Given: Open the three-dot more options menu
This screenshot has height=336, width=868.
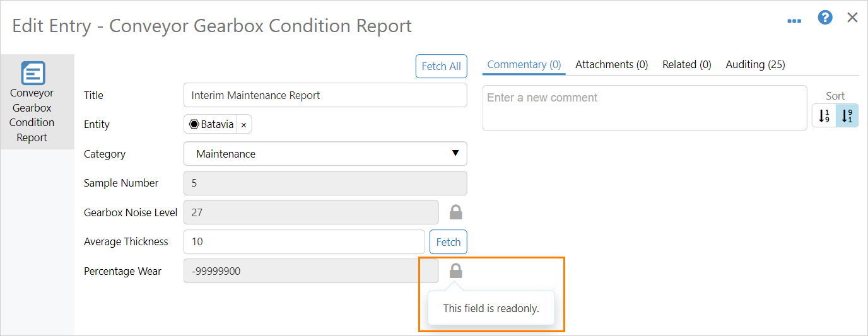Looking at the screenshot, I should (794, 20).
